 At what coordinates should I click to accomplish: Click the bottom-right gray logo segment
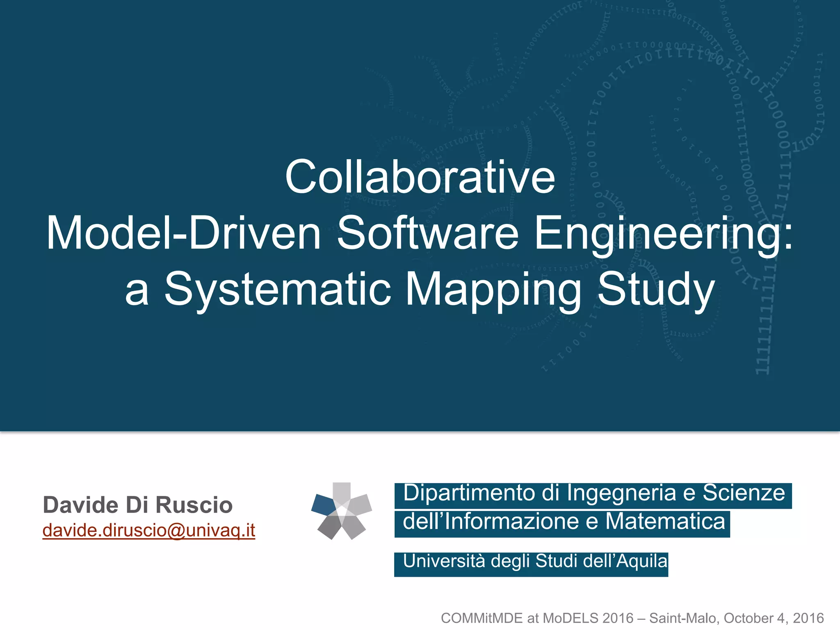coord(353,527)
